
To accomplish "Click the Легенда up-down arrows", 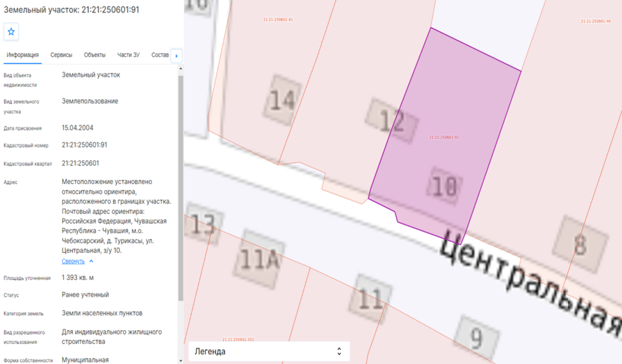I will [x=339, y=352].
